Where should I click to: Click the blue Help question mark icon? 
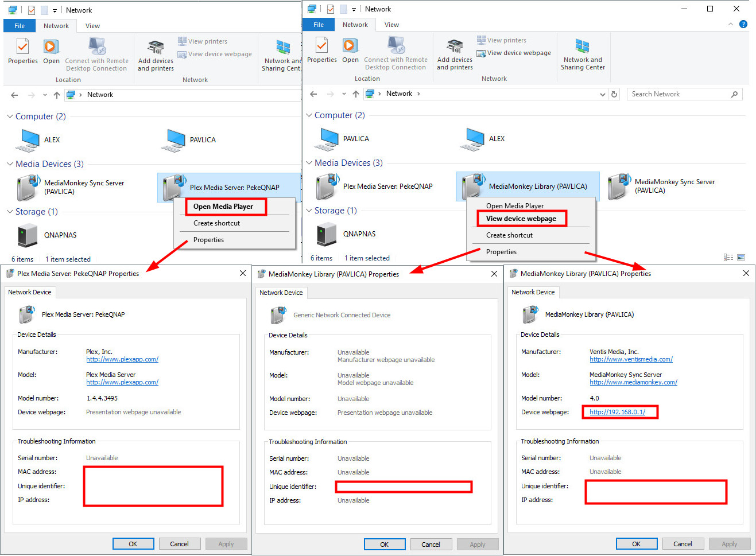[743, 24]
